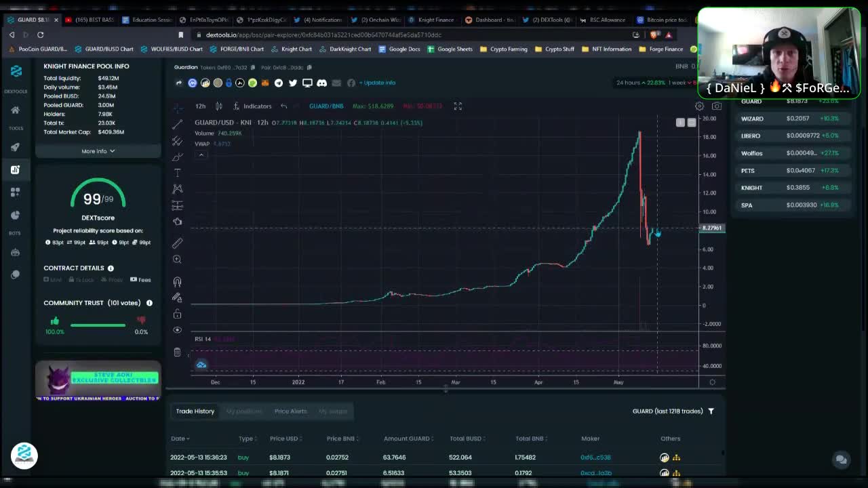868x488 pixels.
Task: Switch to the My positions tab
Action: coord(243,411)
